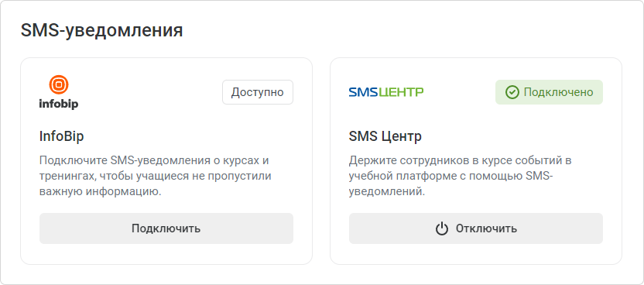Click the SMS-уведомления section heading
The width and height of the screenshot is (644, 285).
pyautogui.click(x=102, y=31)
